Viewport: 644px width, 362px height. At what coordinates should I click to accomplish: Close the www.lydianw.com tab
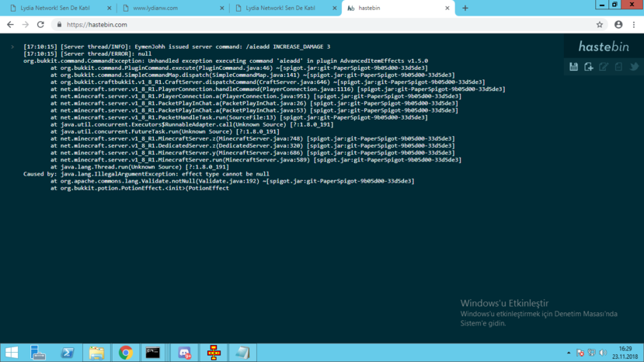(x=221, y=9)
